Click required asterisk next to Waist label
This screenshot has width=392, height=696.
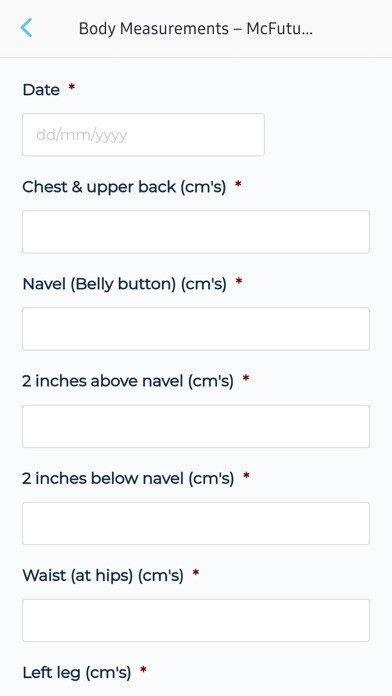(195, 573)
